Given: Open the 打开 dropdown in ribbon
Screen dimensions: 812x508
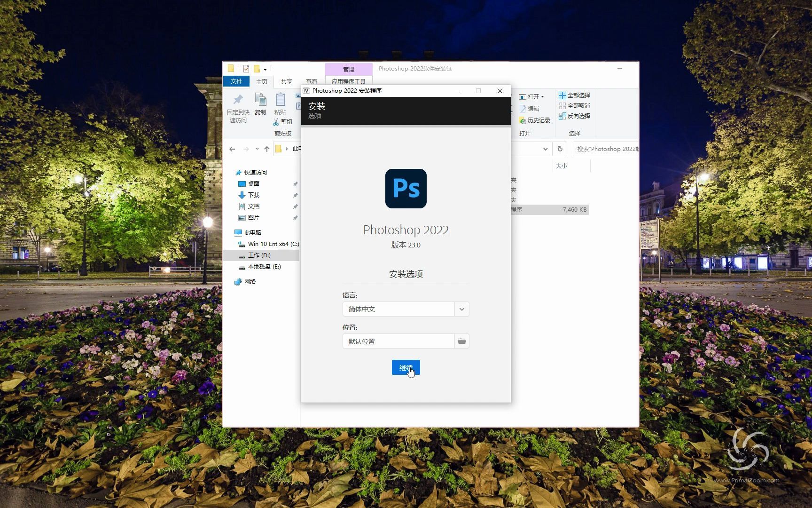Looking at the screenshot, I should click(x=531, y=96).
